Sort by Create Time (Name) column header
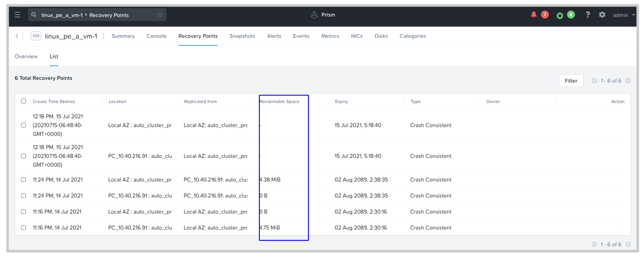This screenshot has width=644, height=257. (x=54, y=101)
